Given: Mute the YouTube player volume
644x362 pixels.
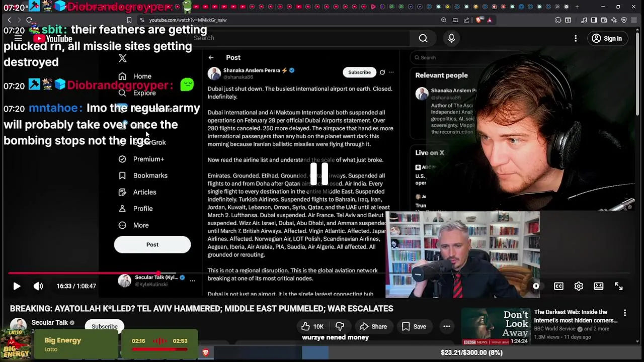Looking at the screenshot, I should pyautogui.click(x=38, y=286).
